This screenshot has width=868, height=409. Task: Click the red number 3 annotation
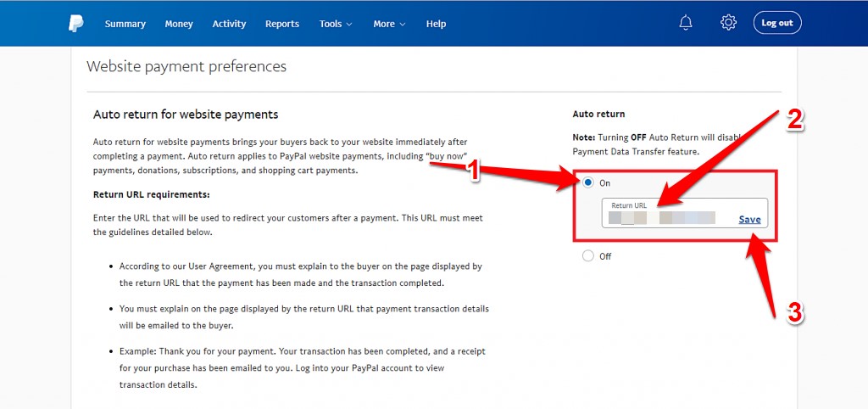click(x=794, y=313)
